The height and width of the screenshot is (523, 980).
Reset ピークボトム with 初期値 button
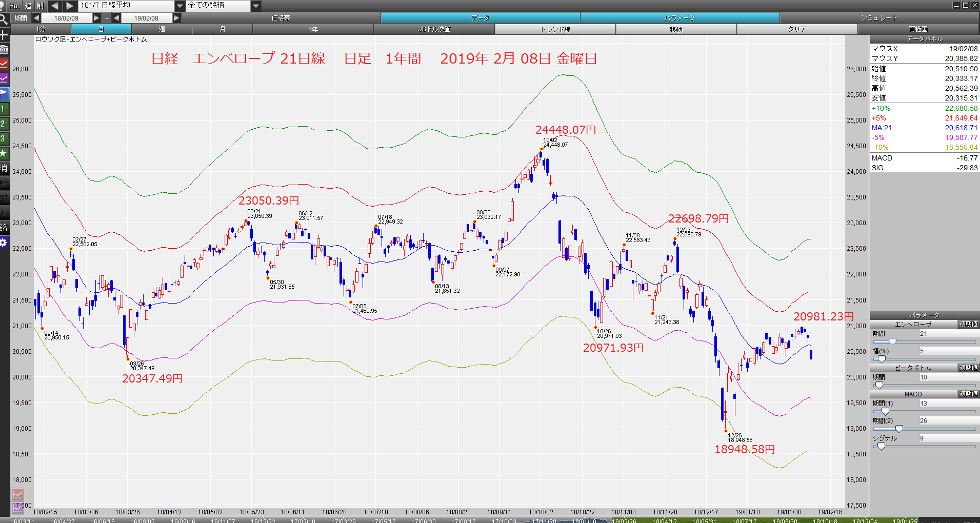click(x=969, y=368)
